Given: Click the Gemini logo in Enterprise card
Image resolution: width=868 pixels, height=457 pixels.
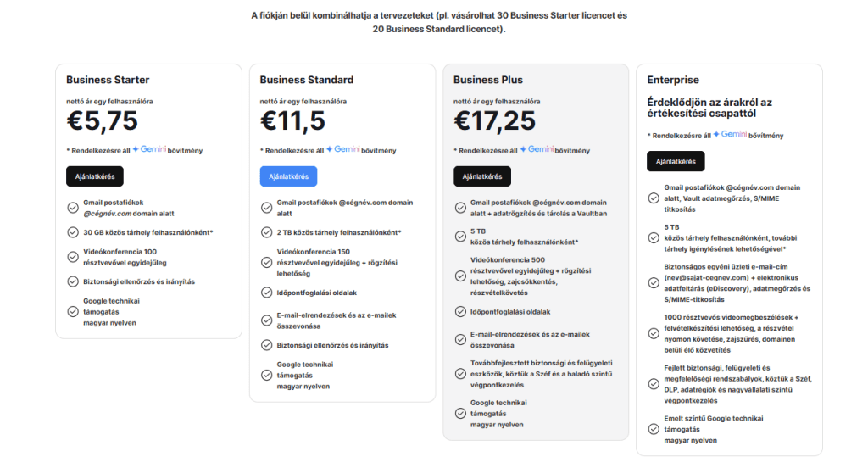Looking at the screenshot, I should (729, 134).
